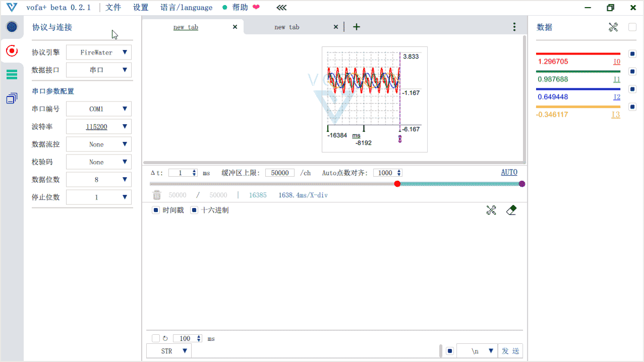The image size is (644, 362).
Task: Click the Δt ms input field
Action: 183,173
